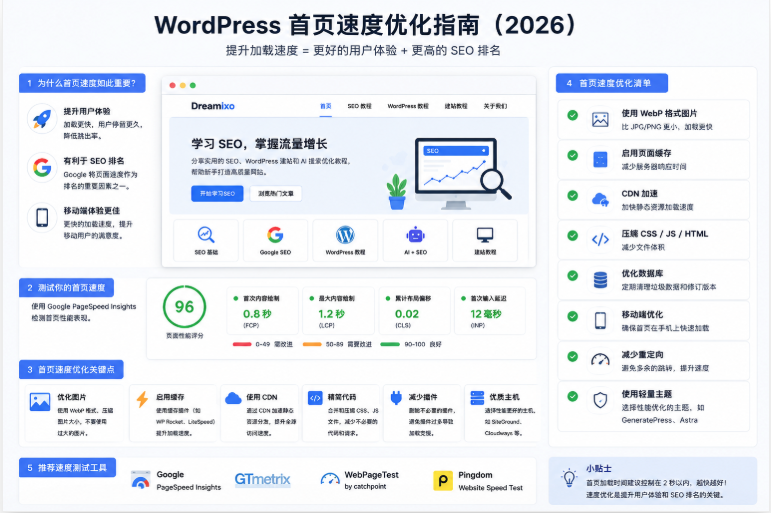This screenshot has height=513, width=771.
Task: Click the SEO monitor illustration in the banner
Action: tap(463, 174)
